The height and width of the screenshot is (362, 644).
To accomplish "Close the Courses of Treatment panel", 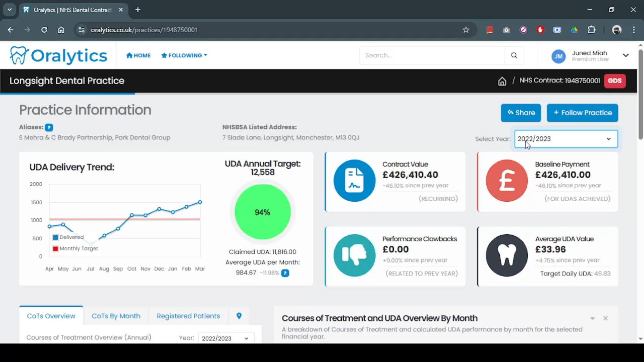I will [606, 318].
